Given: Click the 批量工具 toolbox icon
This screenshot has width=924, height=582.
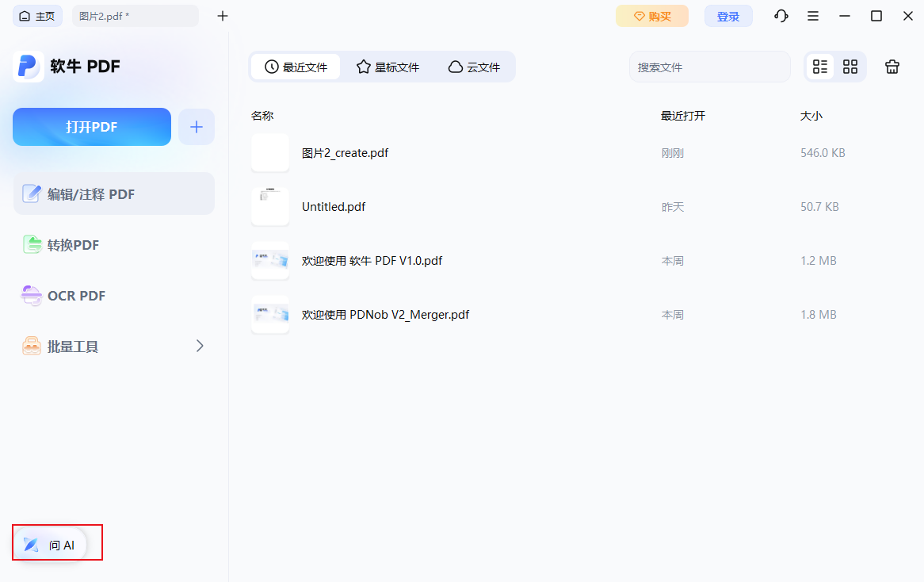Looking at the screenshot, I should pyautogui.click(x=32, y=346).
